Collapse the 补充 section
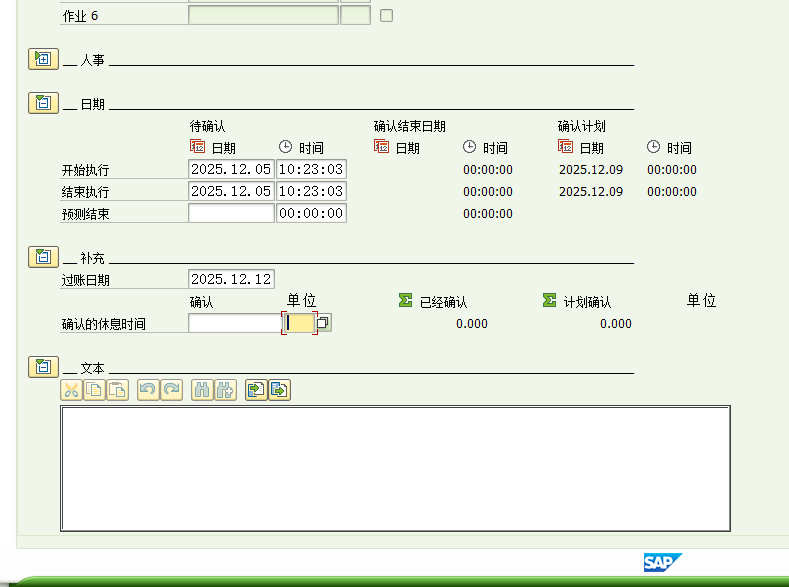Screen dimensions: 789x587 click(43, 258)
